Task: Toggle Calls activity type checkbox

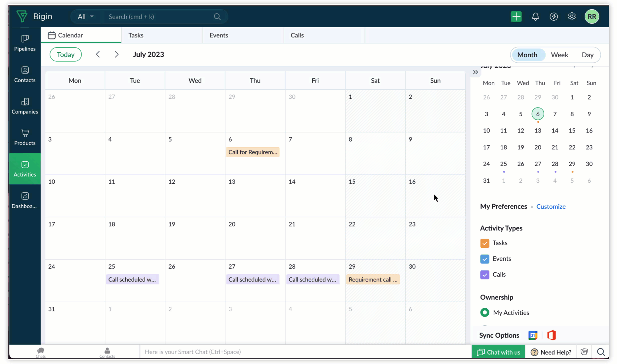Action: point(485,275)
